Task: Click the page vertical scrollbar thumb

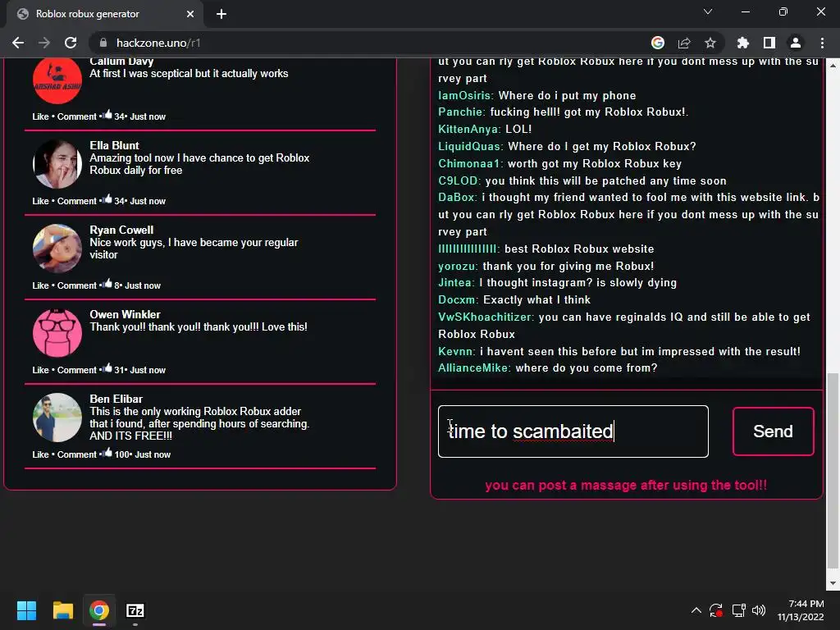Action: click(833, 472)
